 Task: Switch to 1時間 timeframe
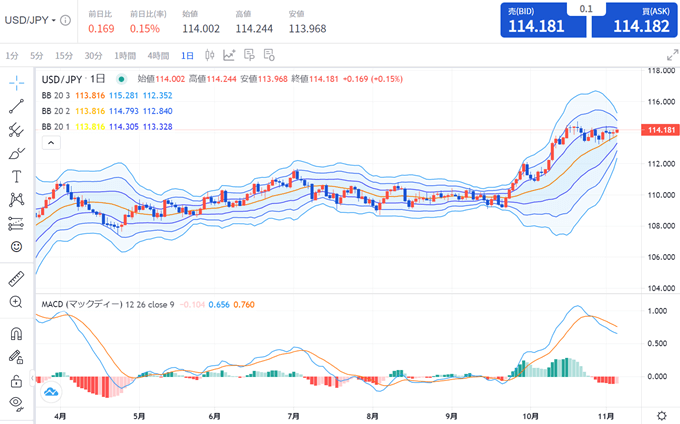(x=125, y=55)
